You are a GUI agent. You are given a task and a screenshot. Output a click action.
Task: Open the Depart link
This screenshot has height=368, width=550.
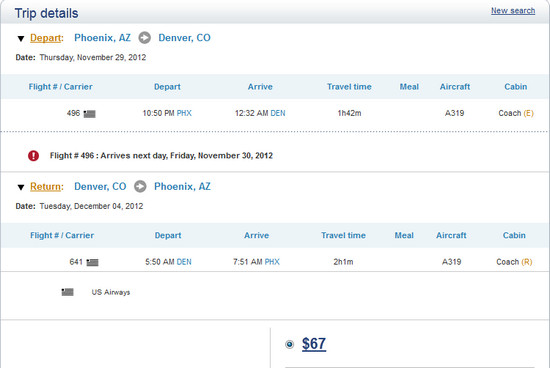pyautogui.click(x=46, y=38)
